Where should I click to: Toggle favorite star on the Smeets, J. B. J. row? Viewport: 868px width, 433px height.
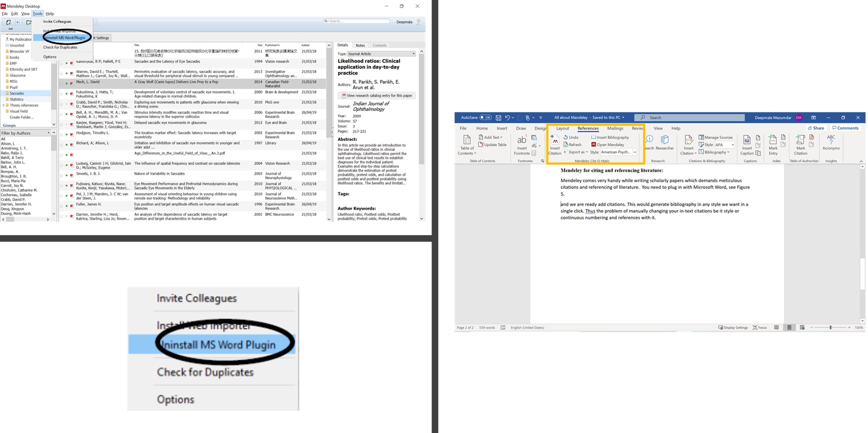pos(61,175)
